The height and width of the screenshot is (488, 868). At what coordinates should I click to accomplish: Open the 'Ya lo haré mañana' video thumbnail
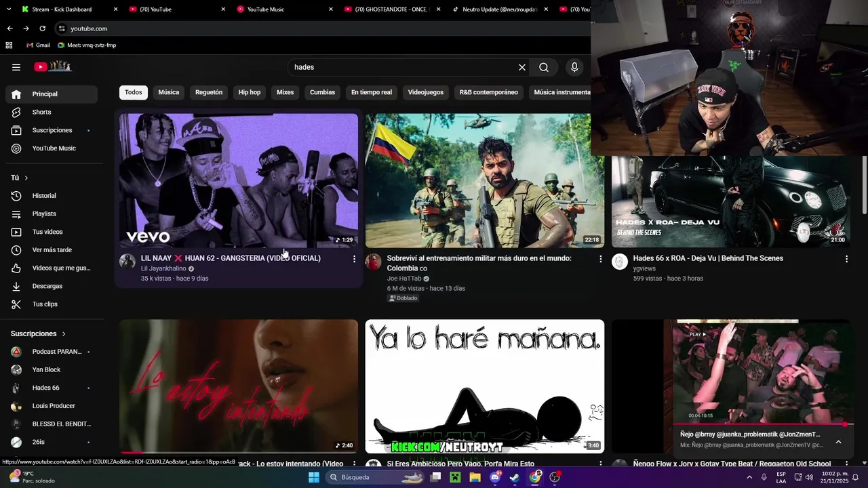tap(485, 386)
